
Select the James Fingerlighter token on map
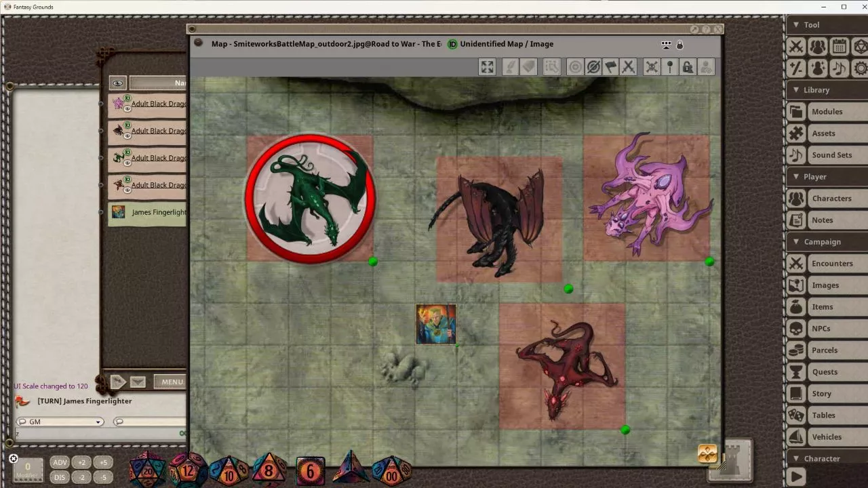(436, 325)
